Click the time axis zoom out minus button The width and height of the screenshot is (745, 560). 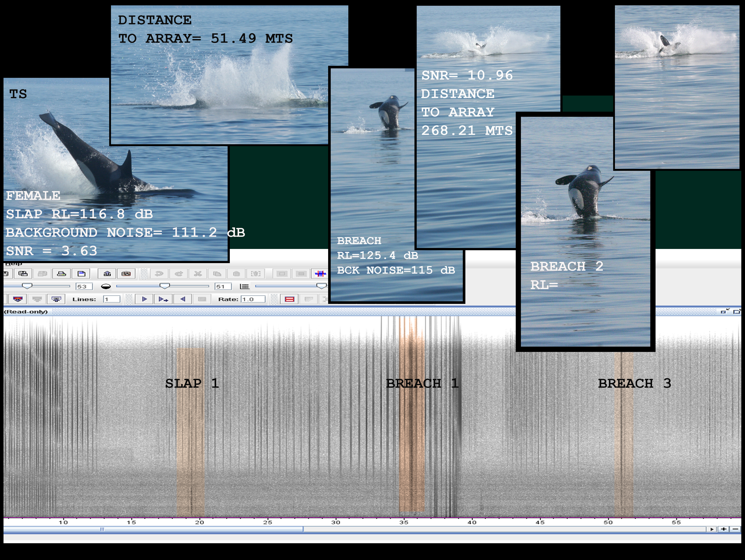point(735,529)
